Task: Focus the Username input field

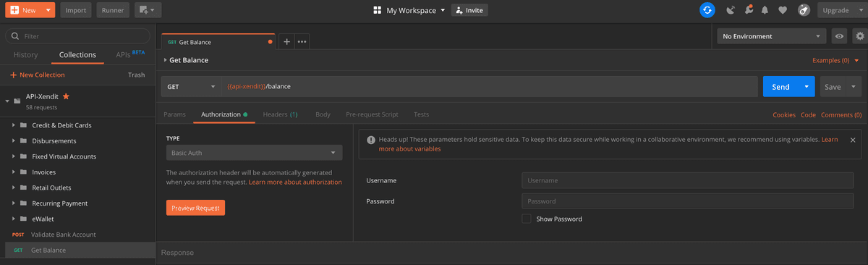Action: tap(688, 180)
